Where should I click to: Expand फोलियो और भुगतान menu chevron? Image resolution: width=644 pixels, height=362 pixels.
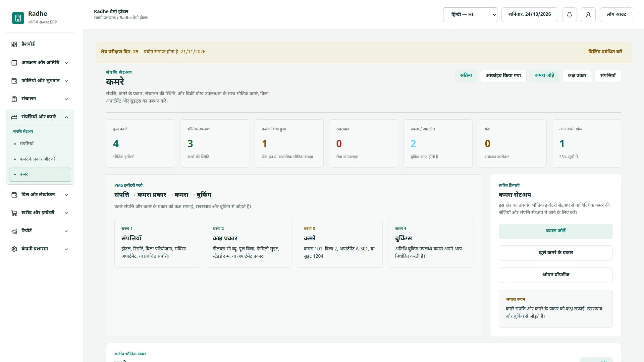coord(66,81)
